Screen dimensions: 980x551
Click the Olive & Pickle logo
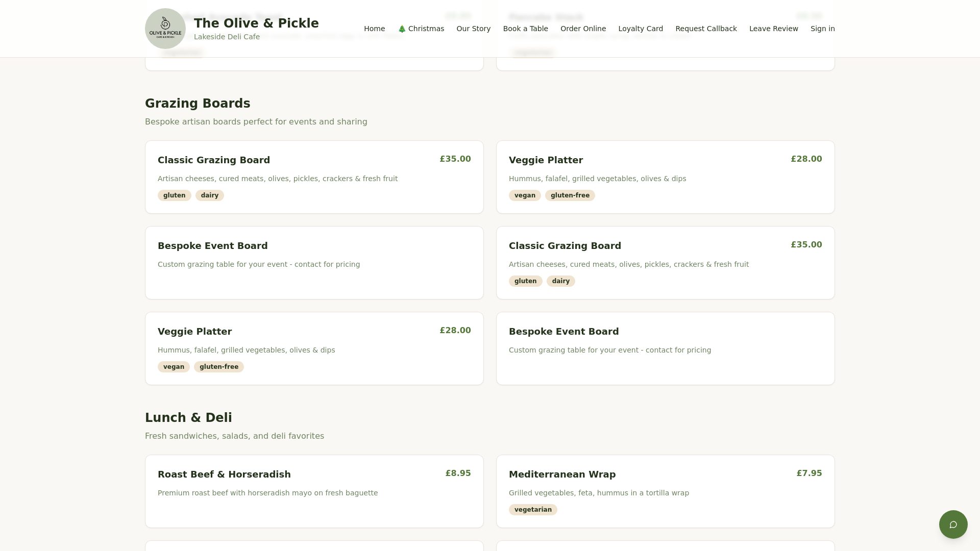165,29
